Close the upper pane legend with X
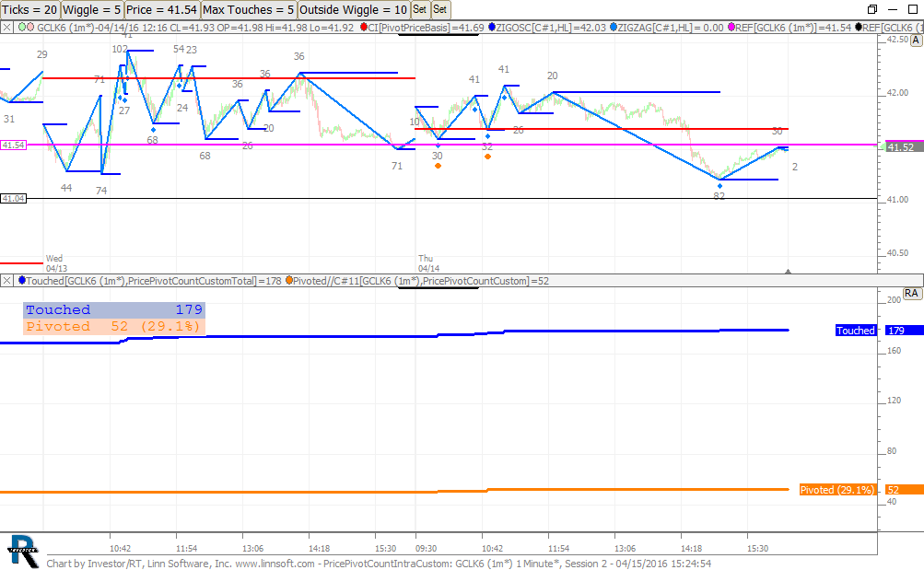 tap(7, 28)
